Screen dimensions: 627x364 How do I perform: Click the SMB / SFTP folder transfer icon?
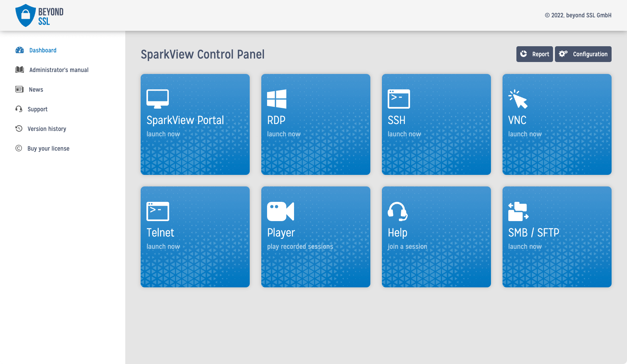coord(518,211)
